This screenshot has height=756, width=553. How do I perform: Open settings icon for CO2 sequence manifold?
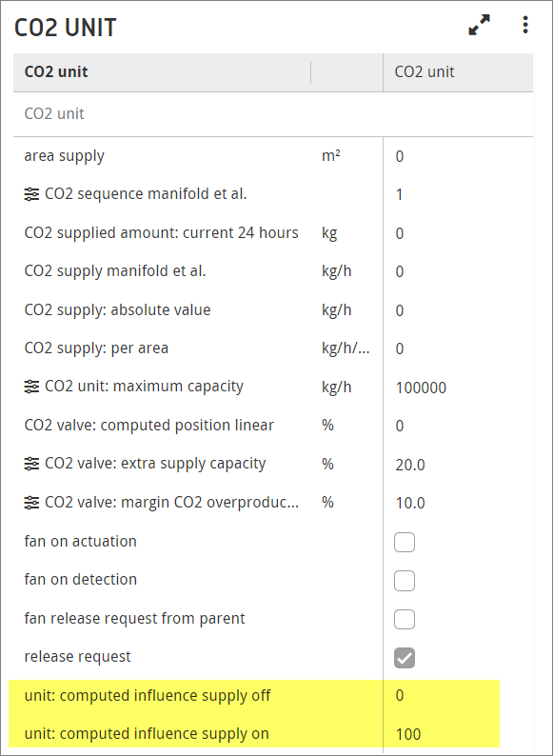tap(31, 194)
